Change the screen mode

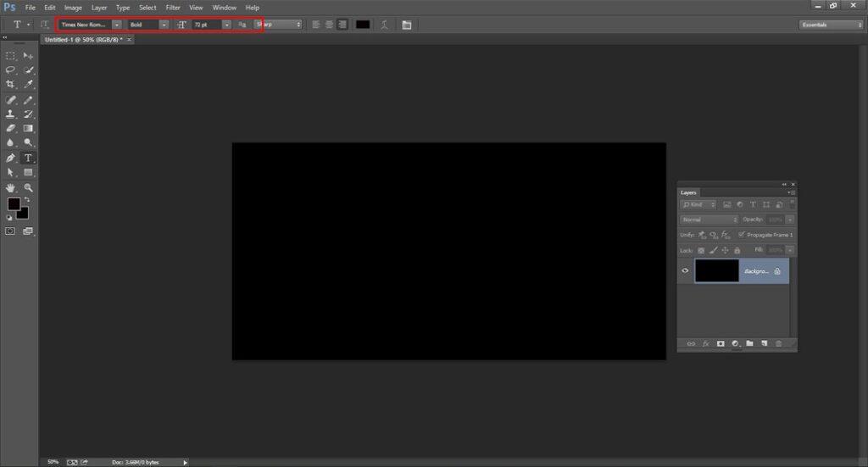[28, 231]
